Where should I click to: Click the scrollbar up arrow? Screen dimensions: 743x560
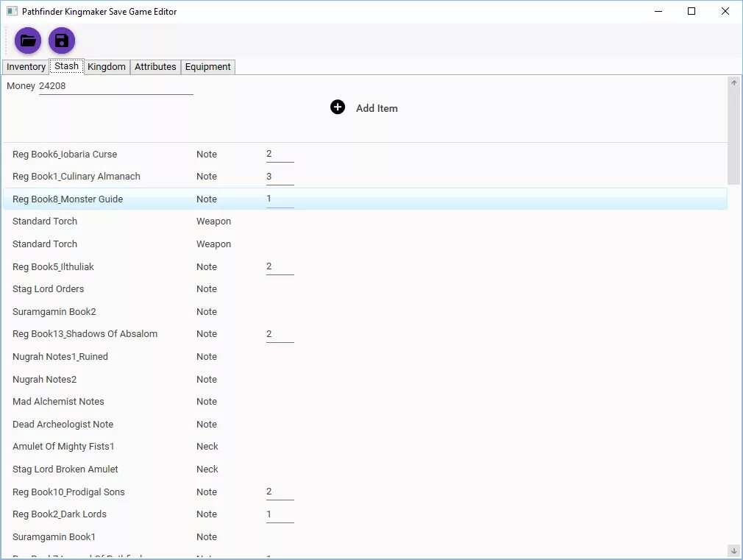(734, 83)
